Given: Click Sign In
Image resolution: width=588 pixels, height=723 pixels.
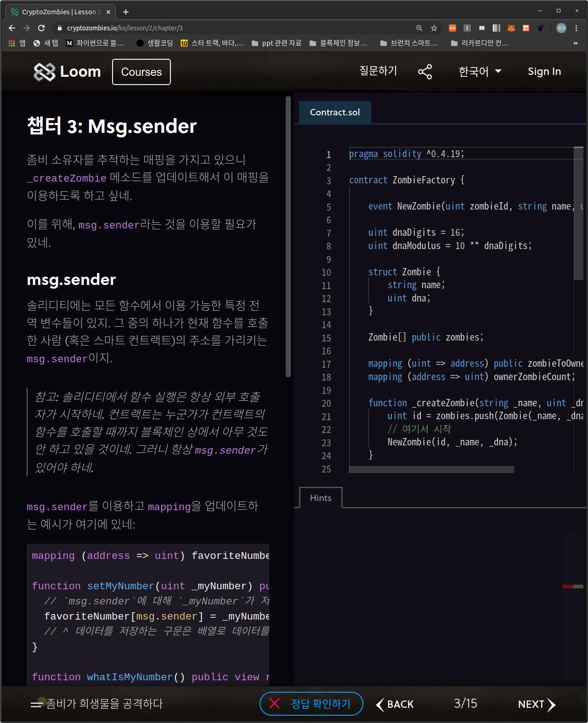Looking at the screenshot, I should point(544,72).
